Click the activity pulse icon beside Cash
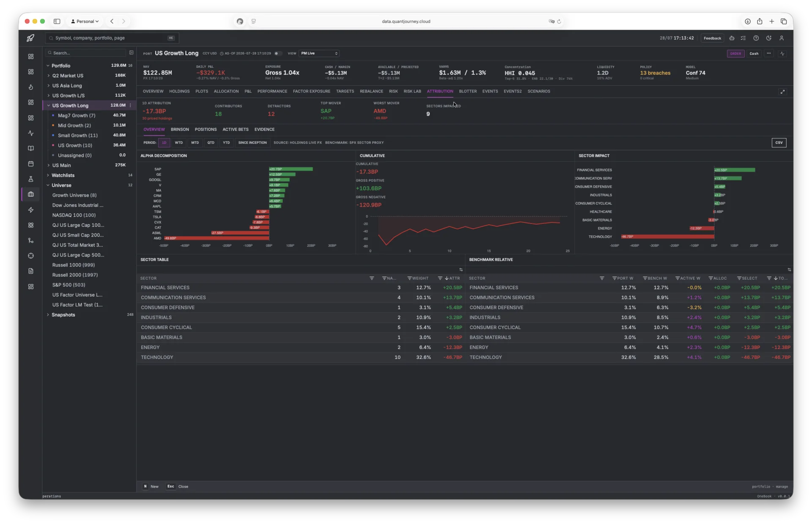 (782, 54)
